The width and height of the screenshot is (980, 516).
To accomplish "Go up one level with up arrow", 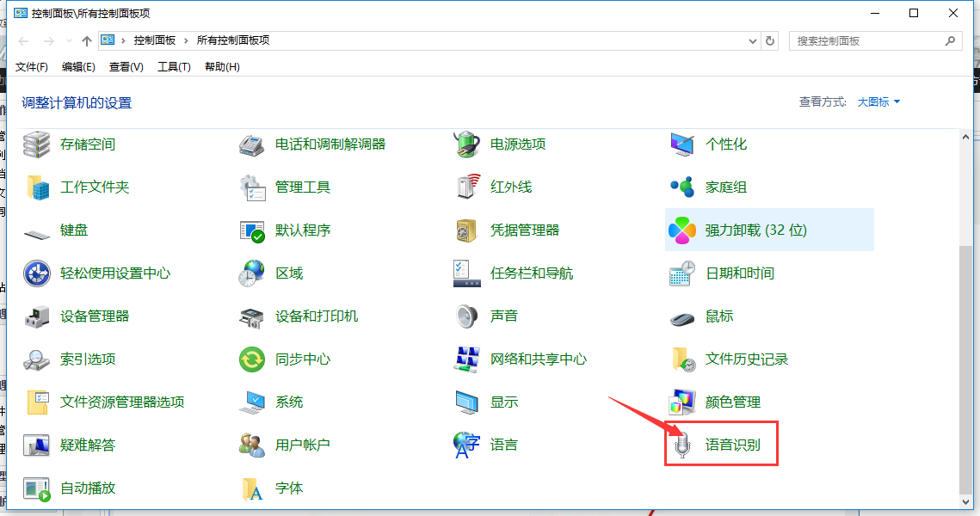I will click(x=86, y=40).
